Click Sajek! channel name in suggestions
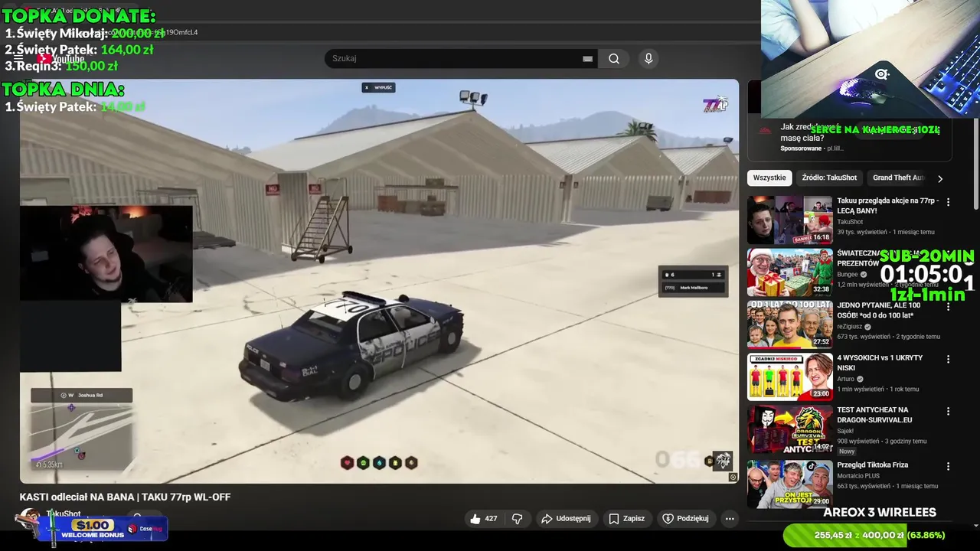 tap(846, 431)
